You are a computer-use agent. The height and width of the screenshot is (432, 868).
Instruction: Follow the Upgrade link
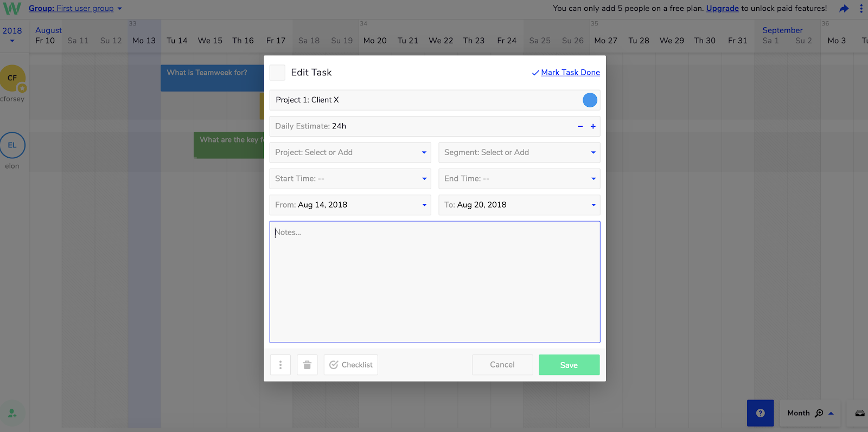[722, 8]
